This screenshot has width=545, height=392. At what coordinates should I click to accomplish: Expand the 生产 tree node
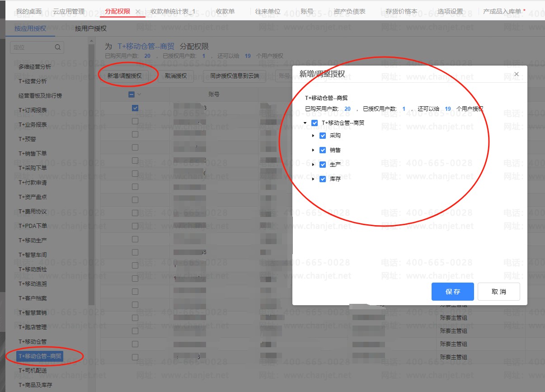pos(313,165)
